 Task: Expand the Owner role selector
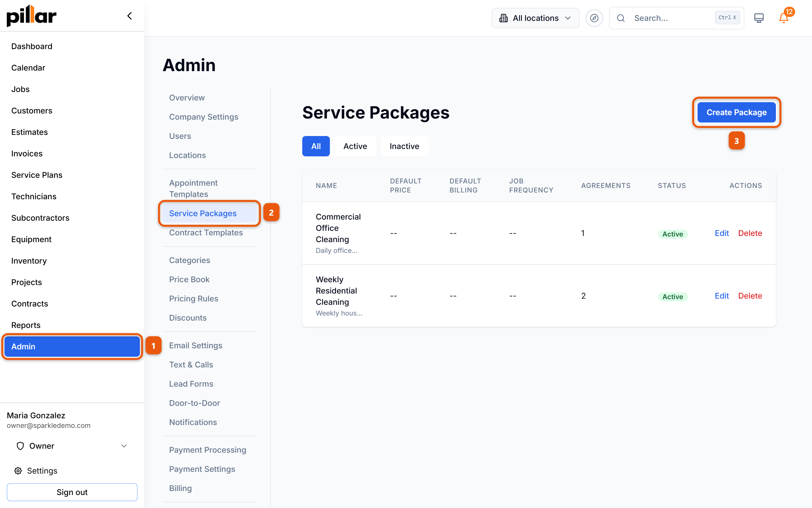click(72, 446)
